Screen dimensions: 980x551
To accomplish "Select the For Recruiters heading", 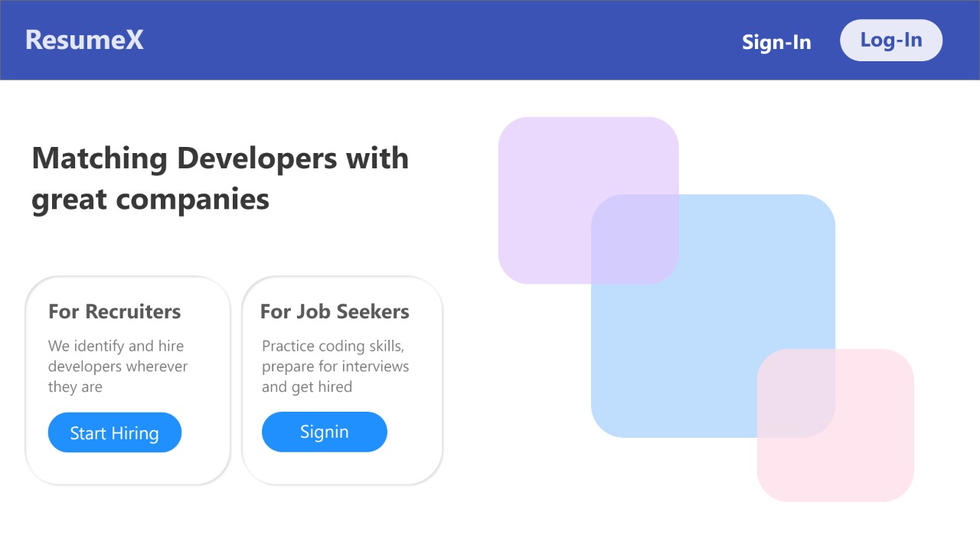I will pyautogui.click(x=115, y=311).
